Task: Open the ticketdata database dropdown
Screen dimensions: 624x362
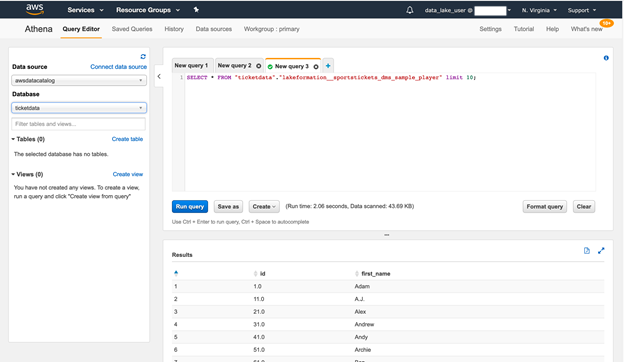Action: point(79,108)
